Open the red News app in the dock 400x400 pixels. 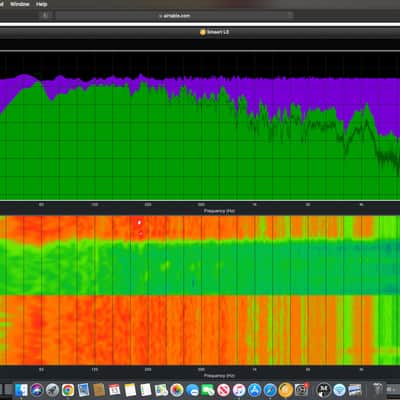click(223, 390)
